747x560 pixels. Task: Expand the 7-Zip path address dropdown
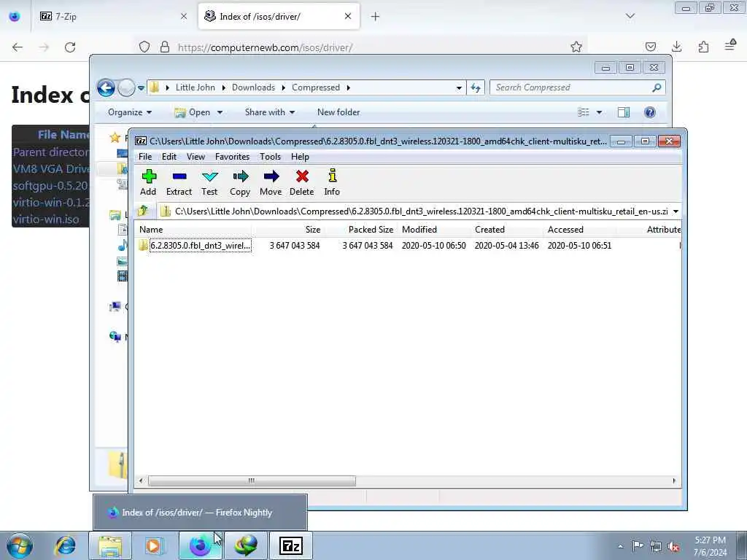pos(676,211)
